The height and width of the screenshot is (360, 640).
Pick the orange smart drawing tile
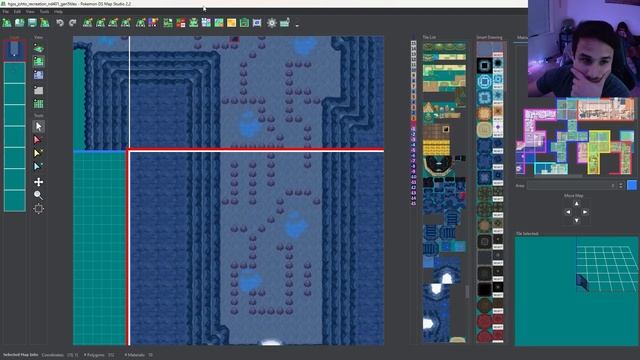pyautogui.click(x=484, y=114)
